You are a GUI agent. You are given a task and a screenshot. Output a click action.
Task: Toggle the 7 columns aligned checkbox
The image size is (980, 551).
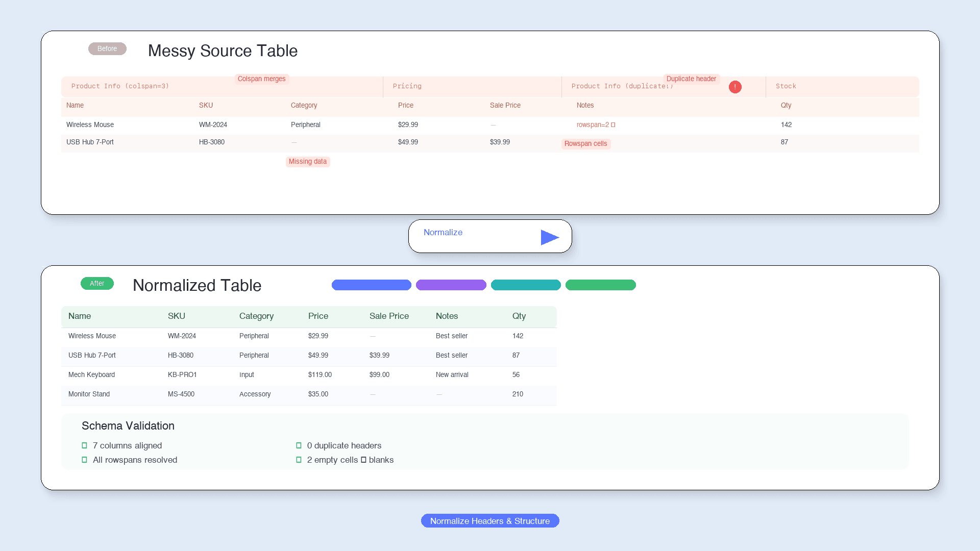click(85, 445)
